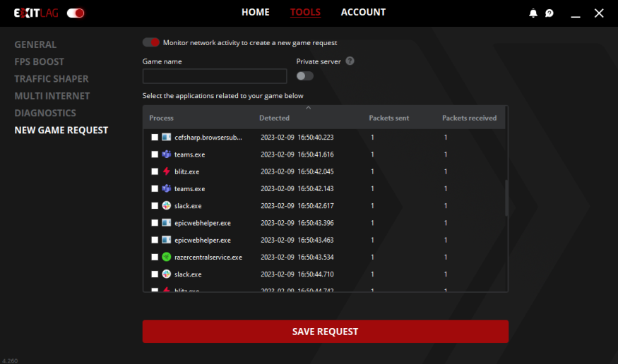
Task: Click the razercentralservice.exe process name
Action: 208,257
